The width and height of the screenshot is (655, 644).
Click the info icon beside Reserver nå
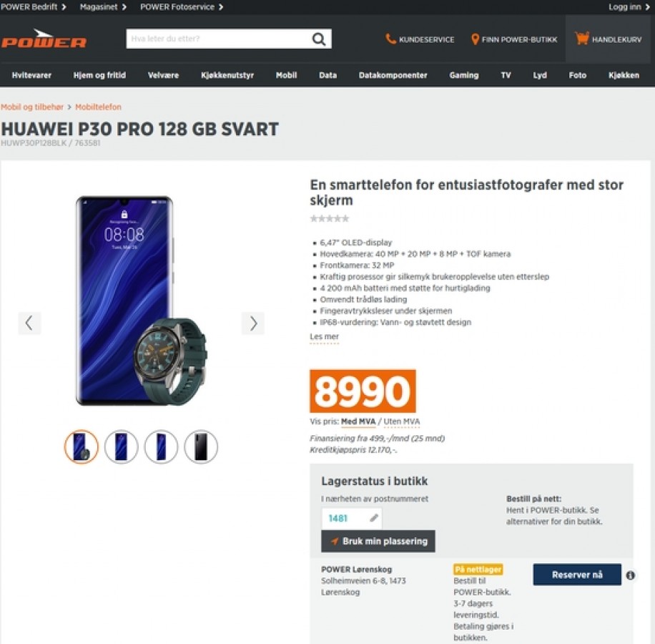pos(631,575)
